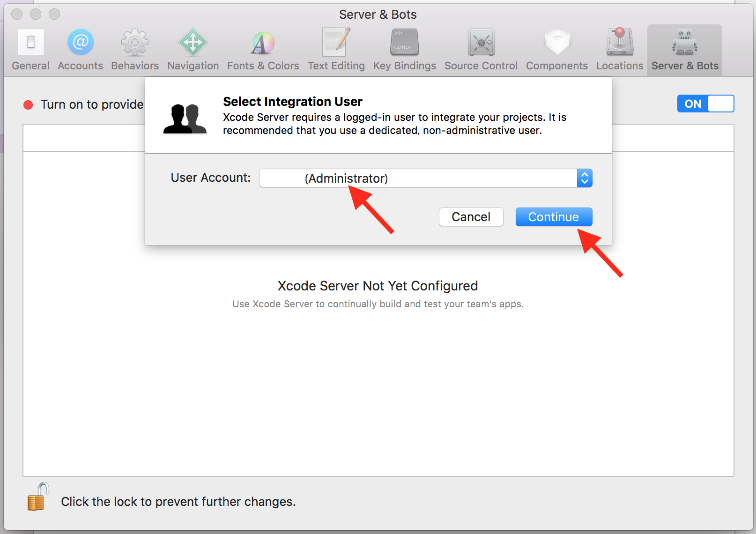Screen dimensions: 756x534
Task: Open the User Account dropdown arrows
Action: (585, 178)
